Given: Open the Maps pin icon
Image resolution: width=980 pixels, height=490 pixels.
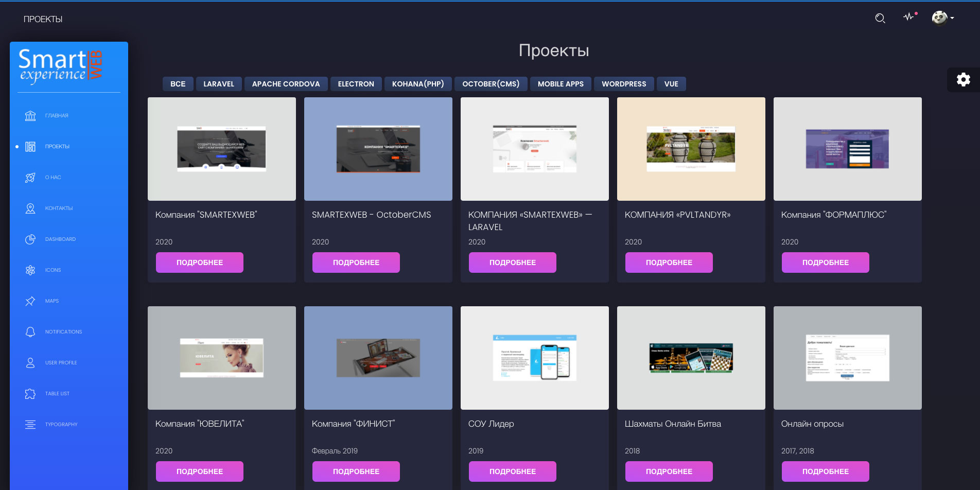Looking at the screenshot, I should (30, 301).
